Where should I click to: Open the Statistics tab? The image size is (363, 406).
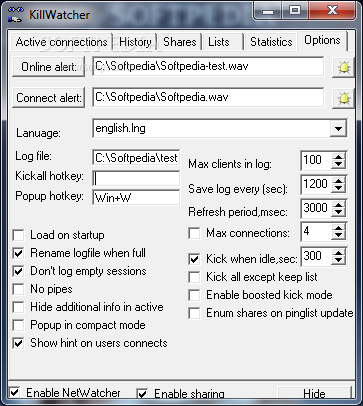pos(271,42)
